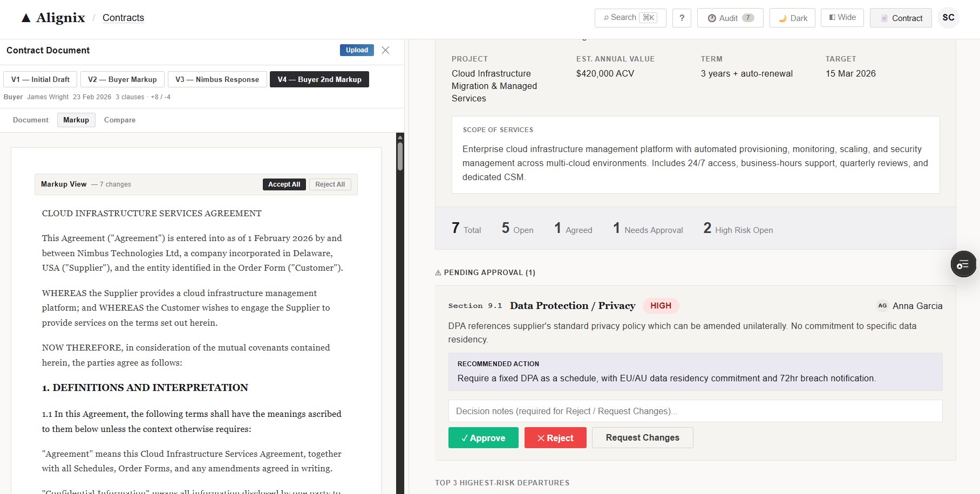The width and height of the screenshot is (980, 494).
Task: Toggle the Wide layout
Action: [842, 18]
